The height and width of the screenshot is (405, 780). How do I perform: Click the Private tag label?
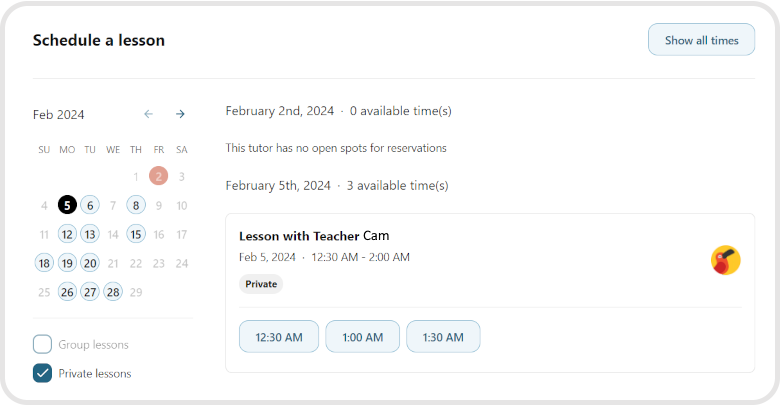(261, 284)
